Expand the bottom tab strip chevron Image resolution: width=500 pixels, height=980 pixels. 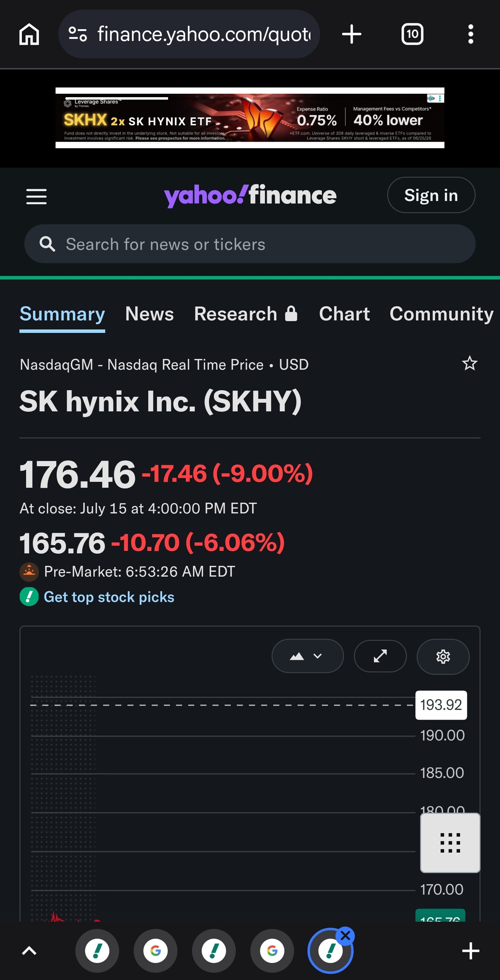(x=29, y=951)
